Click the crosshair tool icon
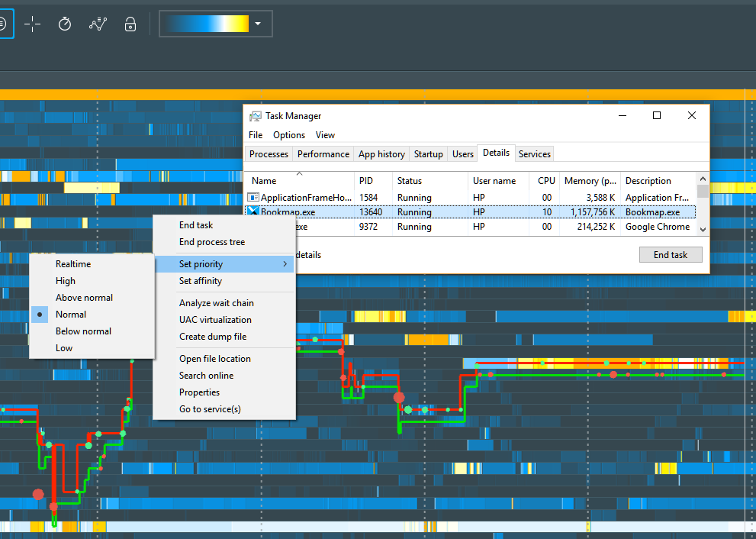Image resolution: width=756 pixels, height=539 pixels. coord(32,24)
